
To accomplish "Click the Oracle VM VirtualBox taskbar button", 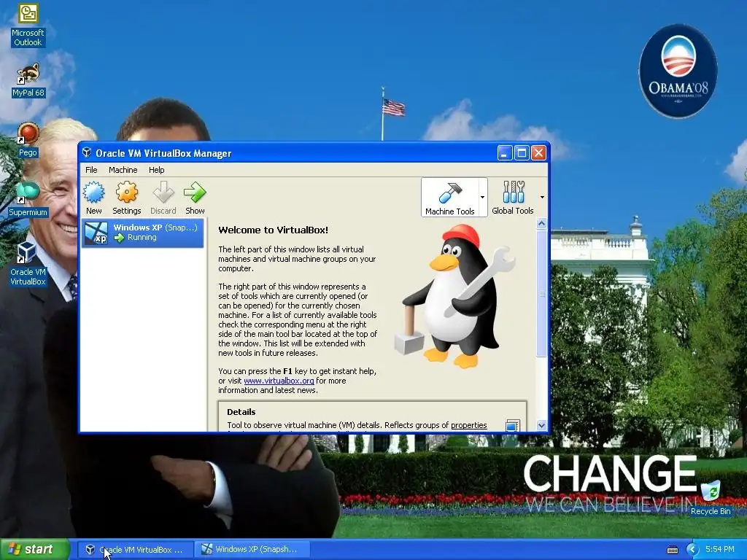I will point(134,550).
